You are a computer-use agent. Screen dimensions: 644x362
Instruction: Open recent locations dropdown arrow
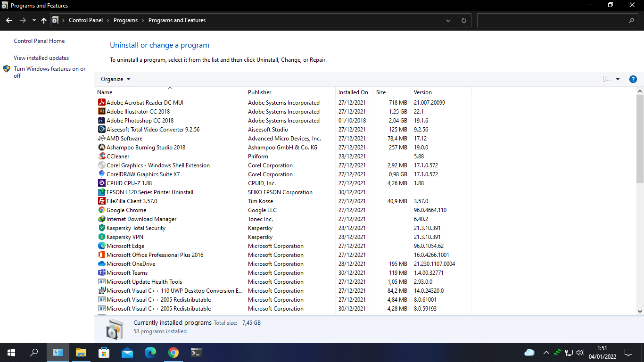click(x=34, y=20)
